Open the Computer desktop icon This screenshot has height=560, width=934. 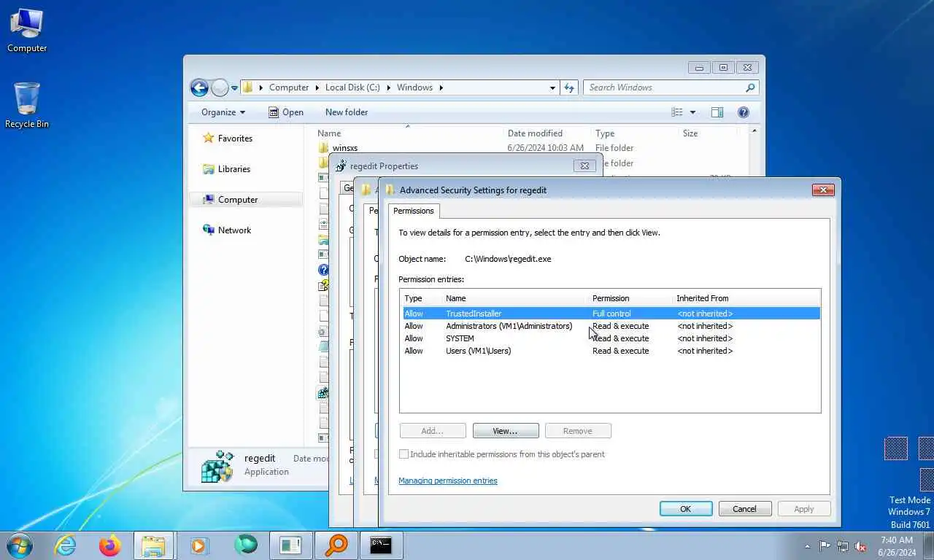[27, 31]
